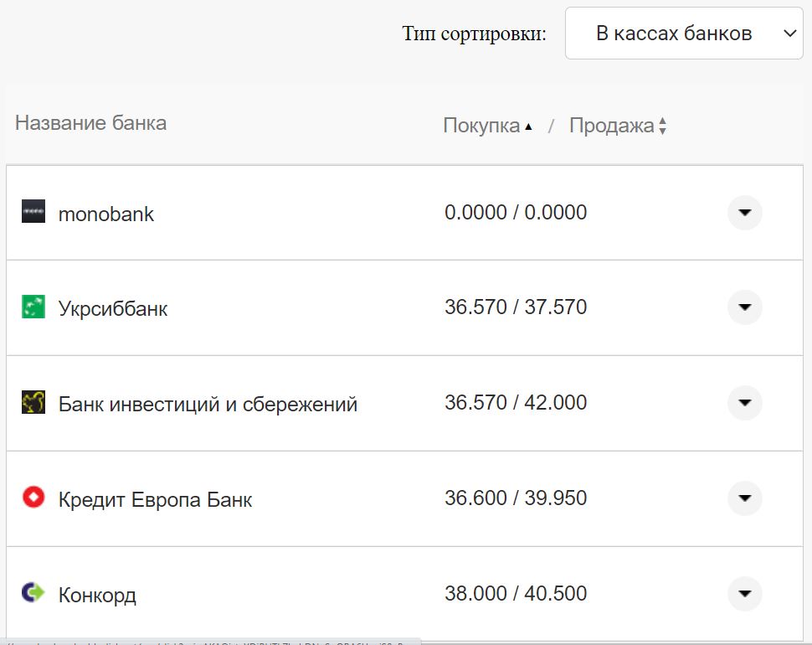
Task: Select the Банк инвестиций и сбережений logo
Action: tap(33, 403)
